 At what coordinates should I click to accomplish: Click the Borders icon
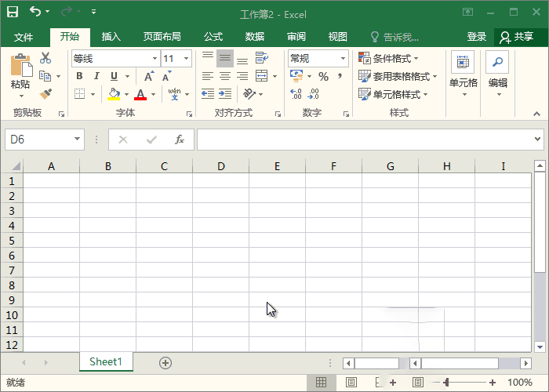click(x=80, y=94)
